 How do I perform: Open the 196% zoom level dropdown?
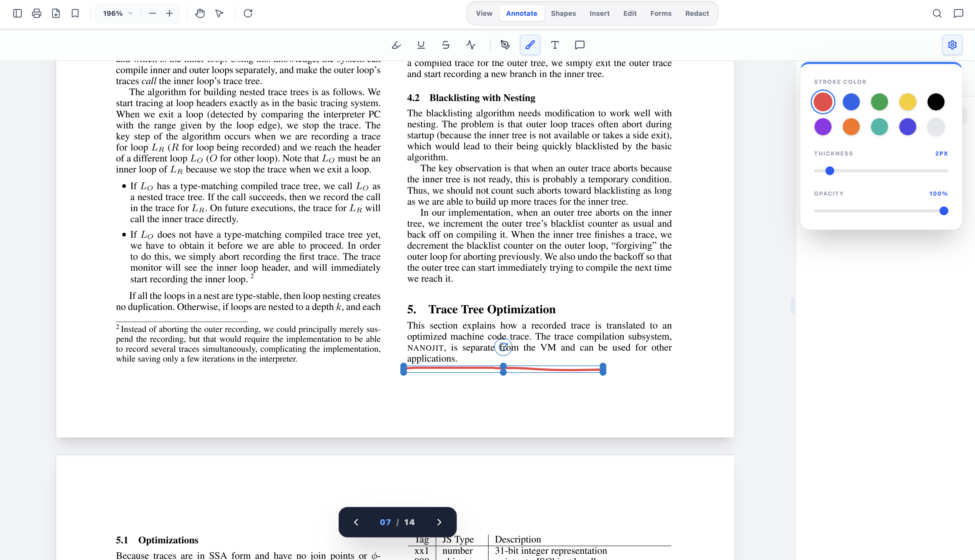pos(118,14)
